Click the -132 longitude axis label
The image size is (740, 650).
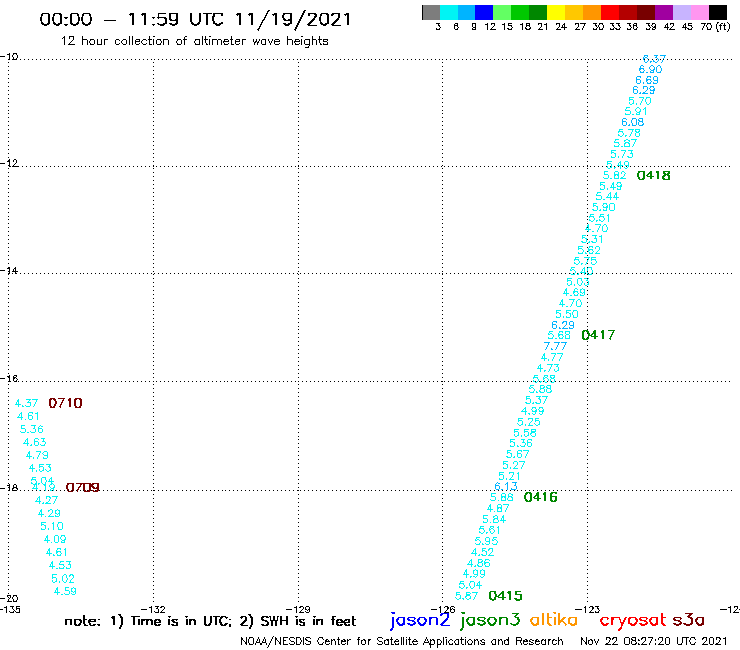[153, 609]
